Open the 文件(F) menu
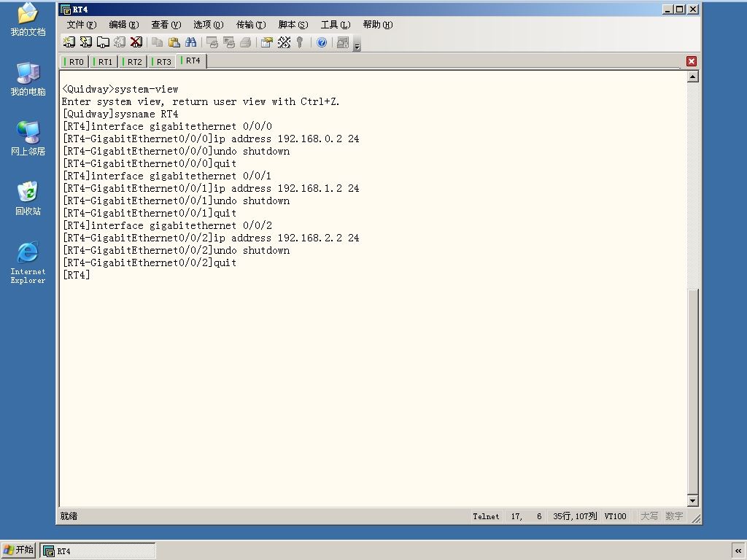747x560 pixels. click(x=82, y=24)
